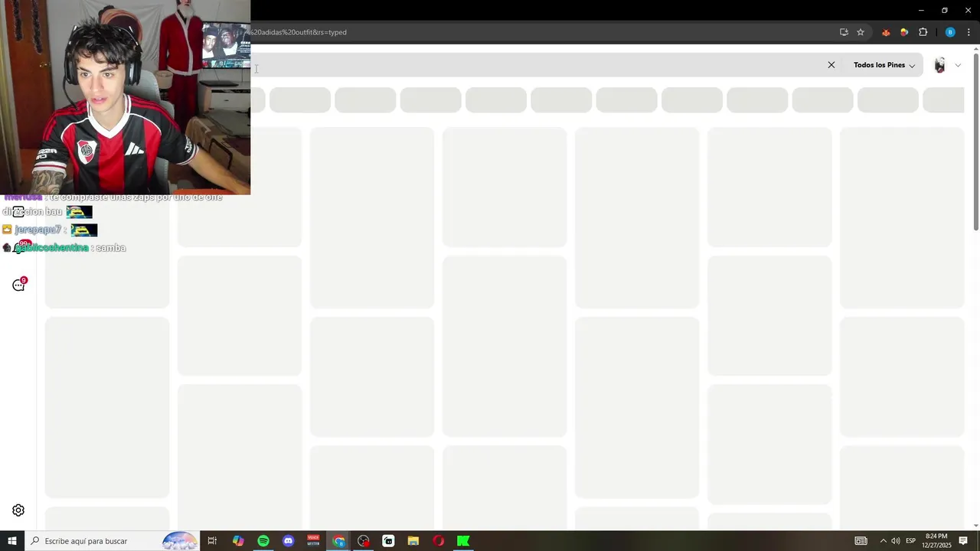Screen dimensions: 980x551
Task: Bookmark this page with the star icon
Action: 861,32
